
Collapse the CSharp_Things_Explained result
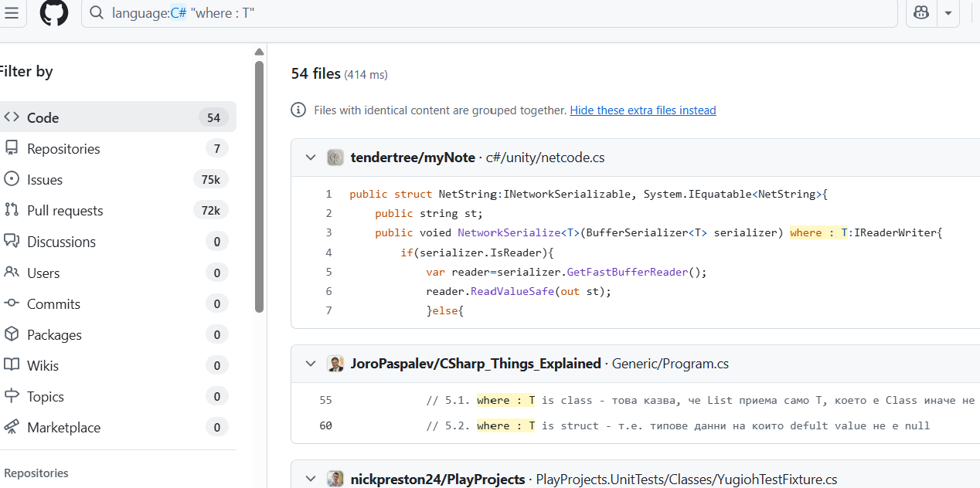pos(311,364)
